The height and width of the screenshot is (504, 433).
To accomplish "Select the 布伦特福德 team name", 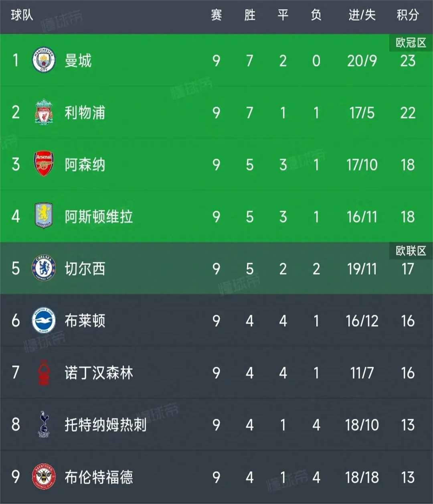I will click(x=99, y=477).
